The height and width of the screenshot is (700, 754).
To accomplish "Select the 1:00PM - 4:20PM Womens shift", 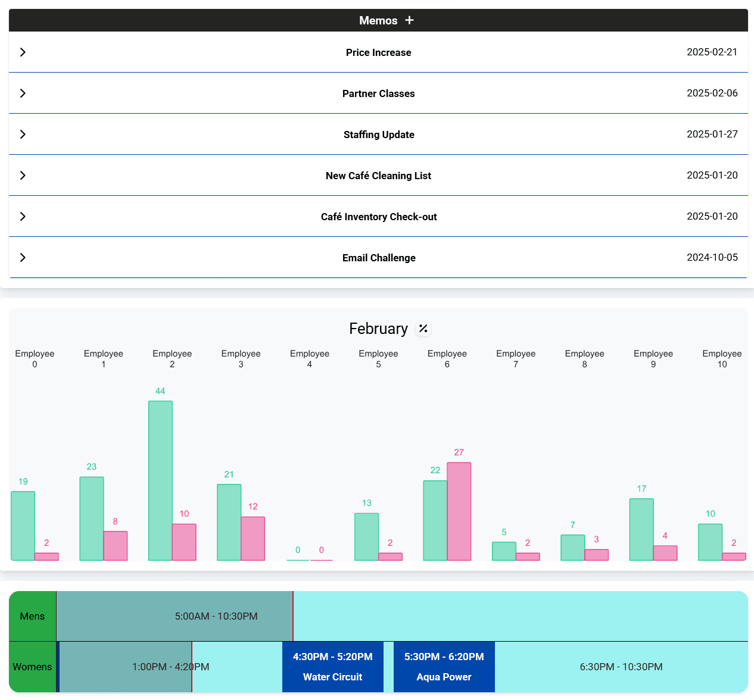I will point(170,667).
